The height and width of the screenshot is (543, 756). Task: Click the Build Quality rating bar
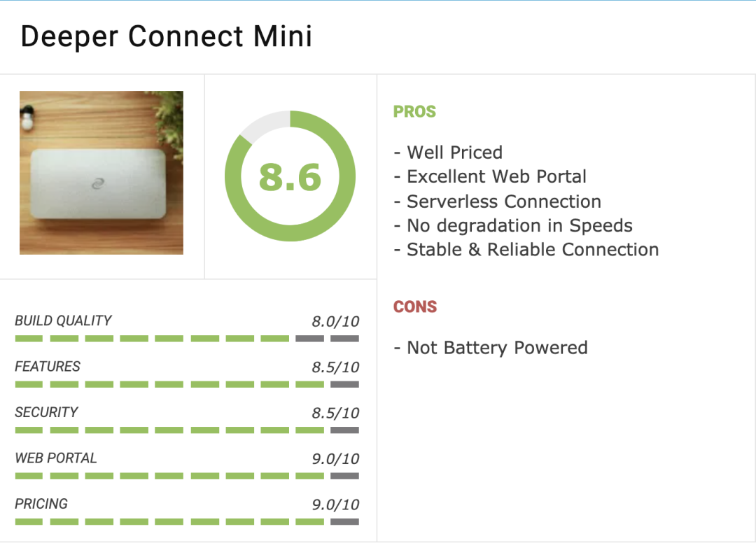pyautogui.click(x=187, y=339)
